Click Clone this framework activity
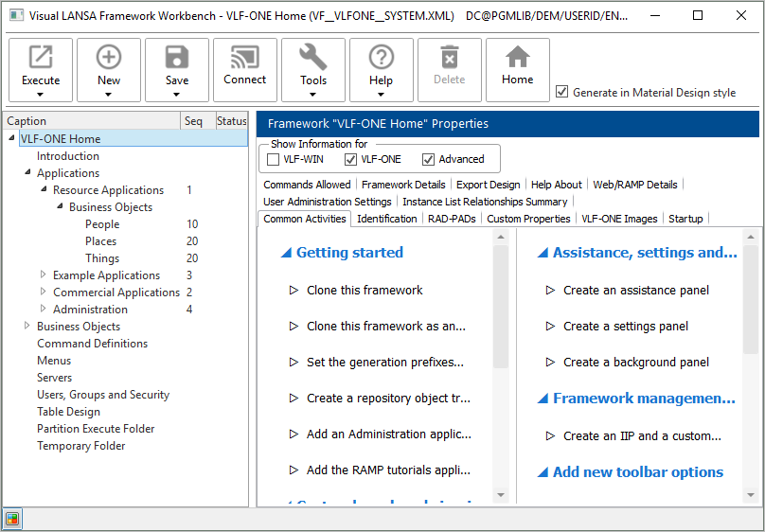The width and height of the screenshot is (765, 532). pyautogui.click(x=365, y=290)
